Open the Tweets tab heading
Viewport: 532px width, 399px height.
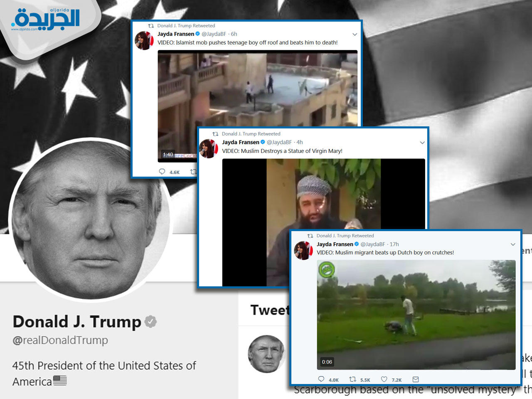pos(270,310)
